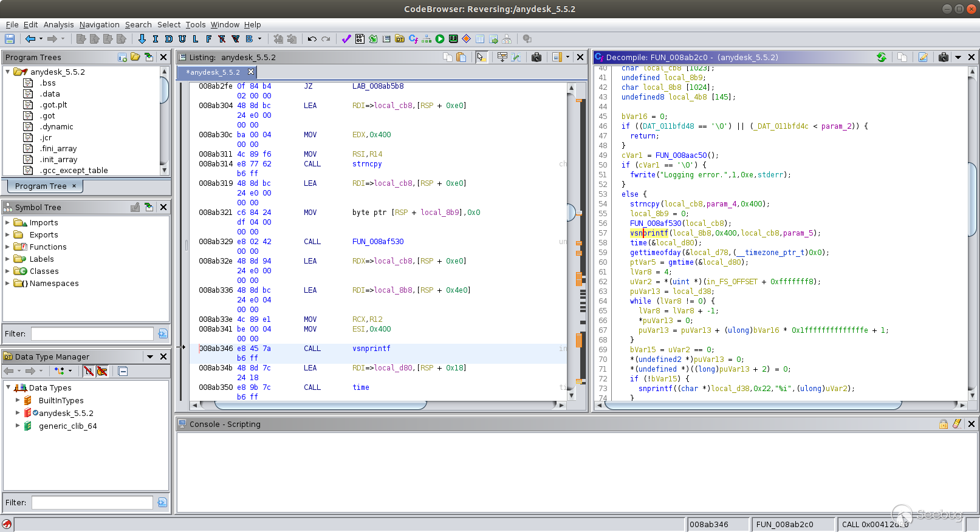Image resolution: width=980 pixels, height=532 pixels.
Task: Expand Labels in Symbol Tree
Action: 8,259
